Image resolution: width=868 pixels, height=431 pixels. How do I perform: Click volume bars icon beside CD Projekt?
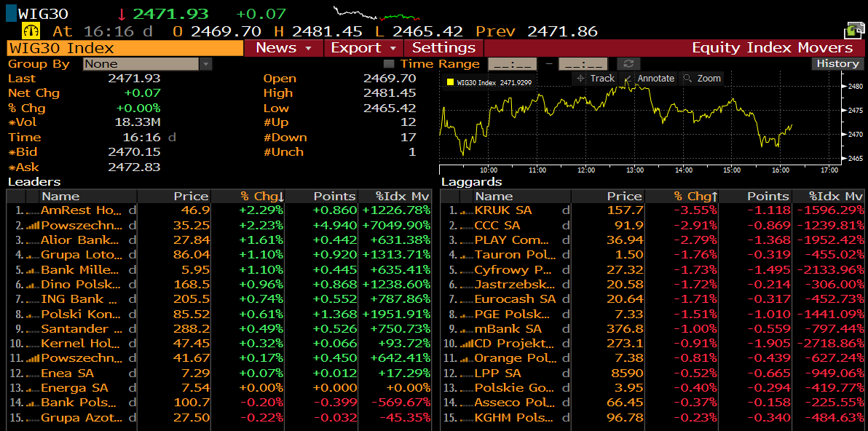tap(467, 343)
